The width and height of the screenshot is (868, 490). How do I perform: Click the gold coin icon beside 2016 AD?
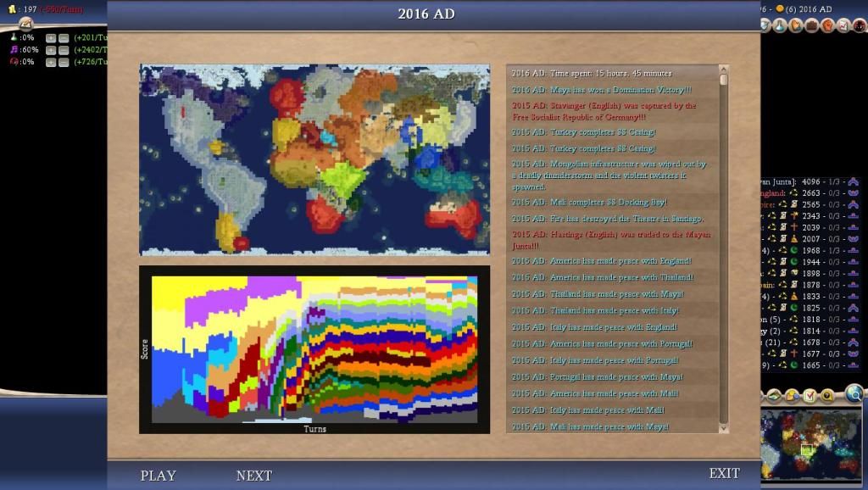(780, 8)
